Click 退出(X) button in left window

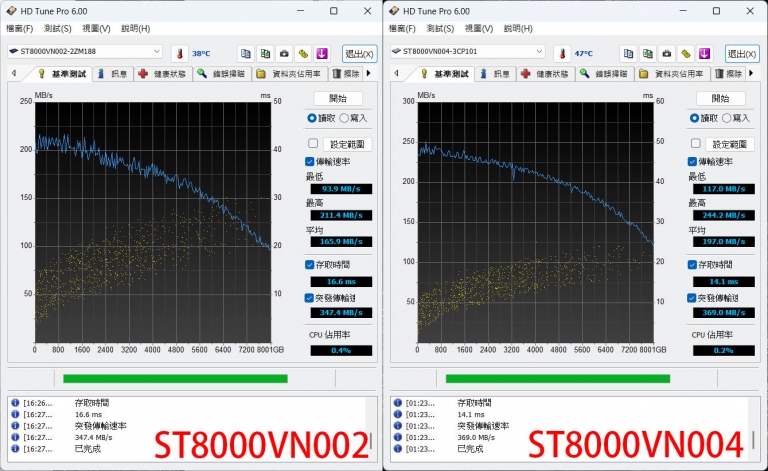pos(360,53)
